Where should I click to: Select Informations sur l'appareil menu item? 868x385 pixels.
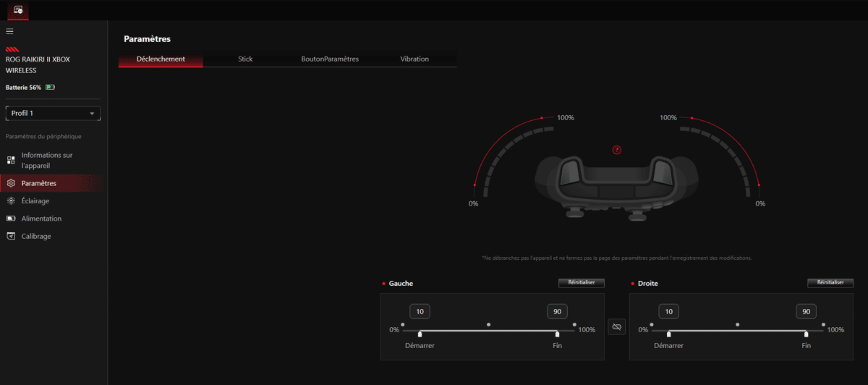pos(54,160)
